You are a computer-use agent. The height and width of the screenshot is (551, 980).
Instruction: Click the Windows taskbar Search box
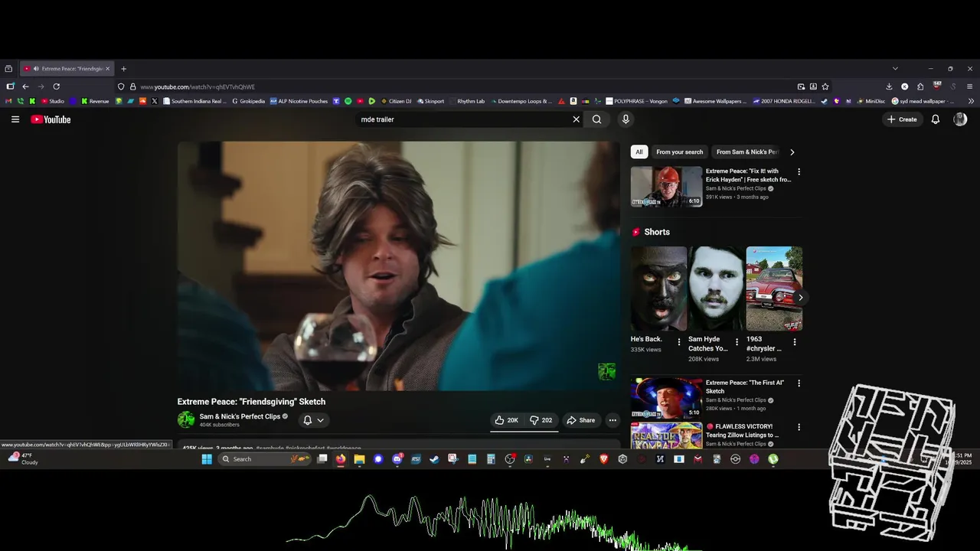pos(265,459)
